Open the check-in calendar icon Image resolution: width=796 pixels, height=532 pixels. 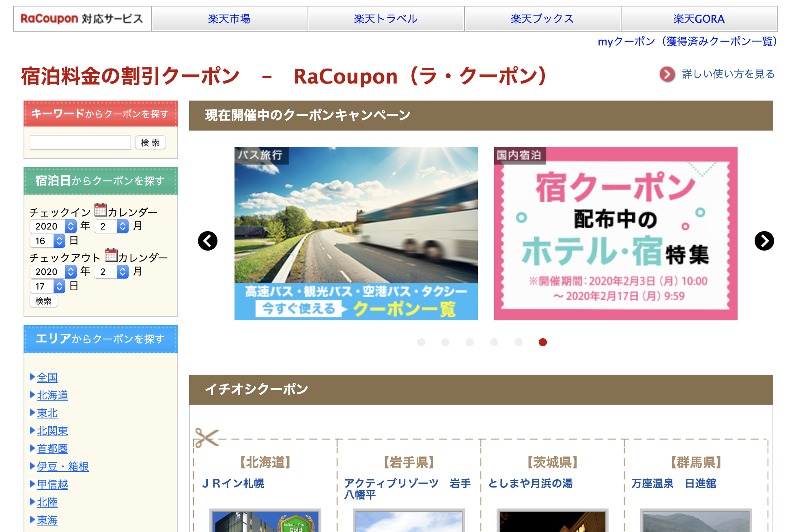click(x=101, y=210)
